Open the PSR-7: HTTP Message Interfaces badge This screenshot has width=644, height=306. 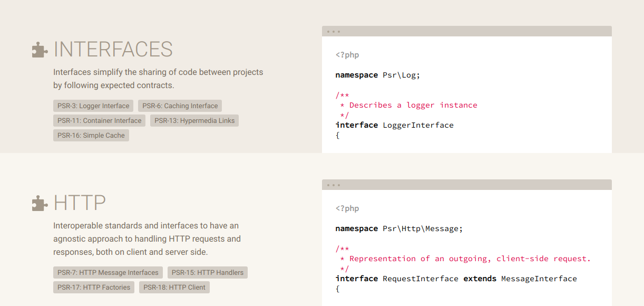[x=108, y=272]
